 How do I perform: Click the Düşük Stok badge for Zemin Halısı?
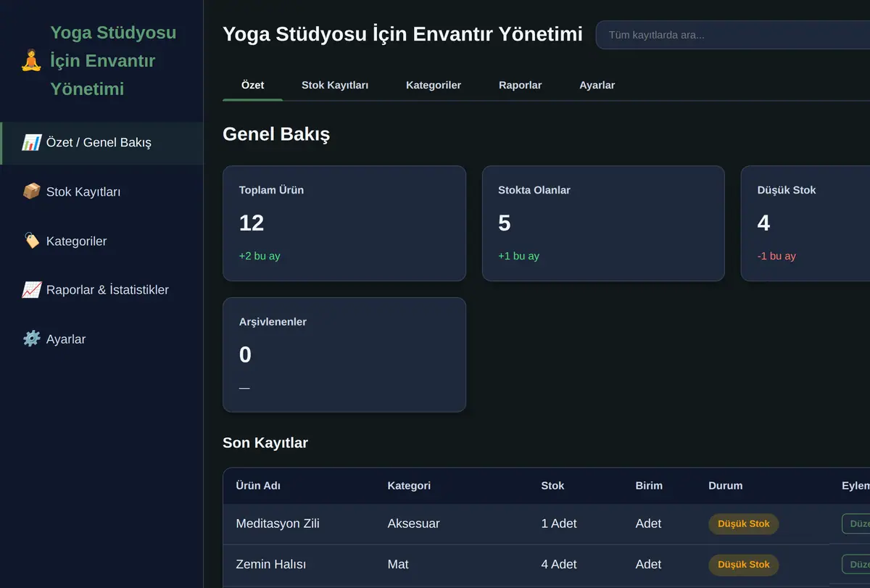(x=743, y=564)
